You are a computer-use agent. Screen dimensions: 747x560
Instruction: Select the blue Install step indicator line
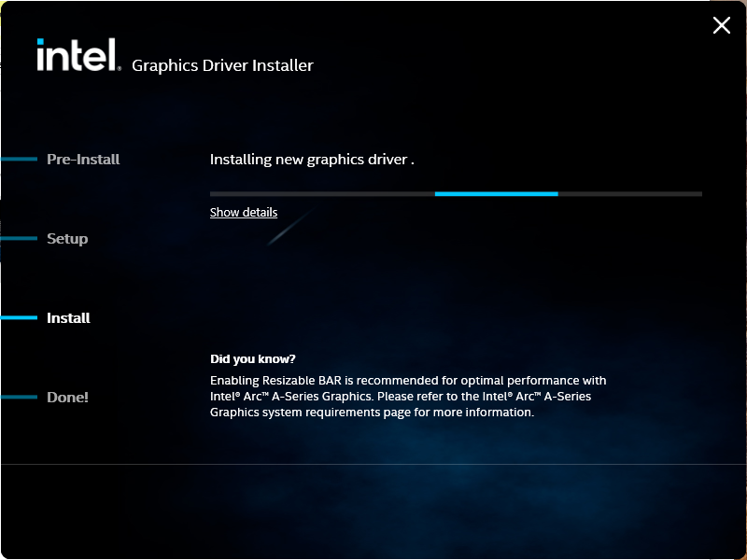tap(19, 317)
